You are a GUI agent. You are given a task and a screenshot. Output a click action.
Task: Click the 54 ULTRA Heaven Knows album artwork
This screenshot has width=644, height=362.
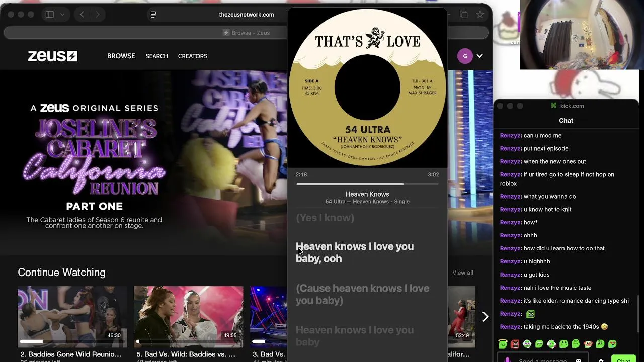(x=367, y=87)
